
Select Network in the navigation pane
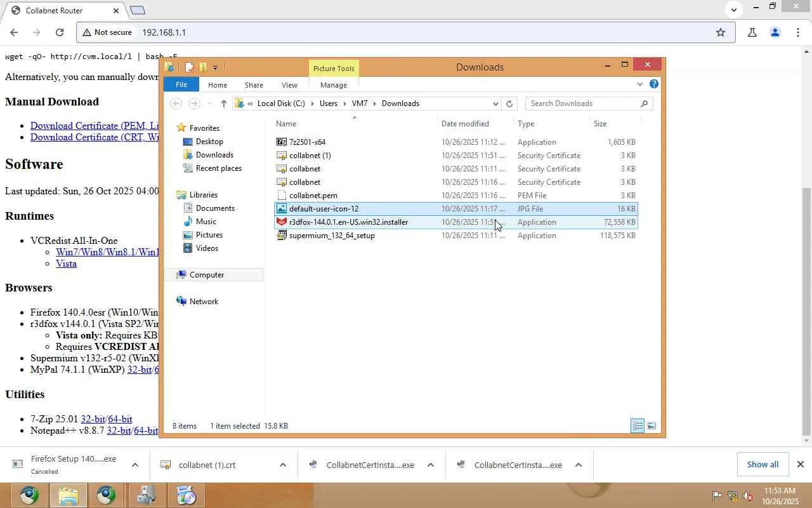(x=204, y=302)
